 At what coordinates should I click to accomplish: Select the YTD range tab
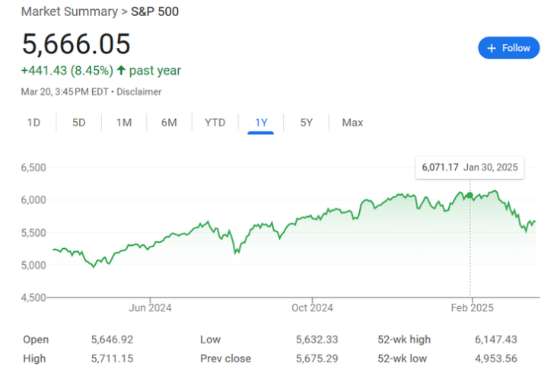pos(215,123)
